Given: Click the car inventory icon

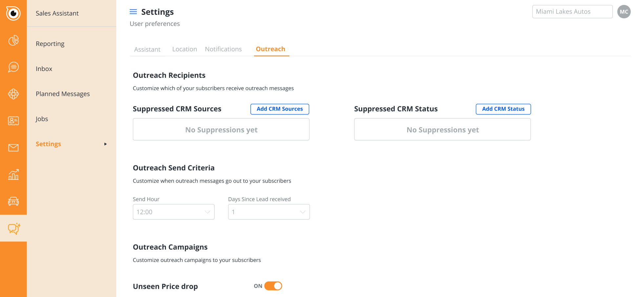Looking at the screenshot, I should (13, 201).
